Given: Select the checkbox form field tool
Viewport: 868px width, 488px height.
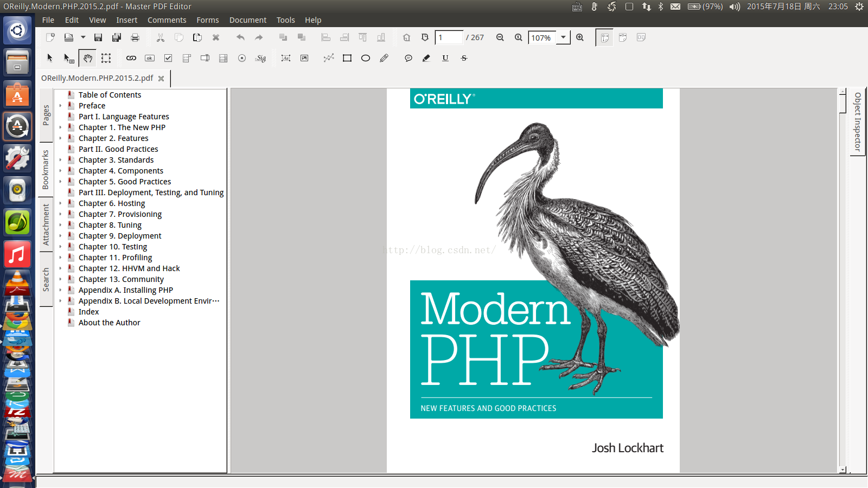Looking at the screenshot, I should click(x=168, y=58).
